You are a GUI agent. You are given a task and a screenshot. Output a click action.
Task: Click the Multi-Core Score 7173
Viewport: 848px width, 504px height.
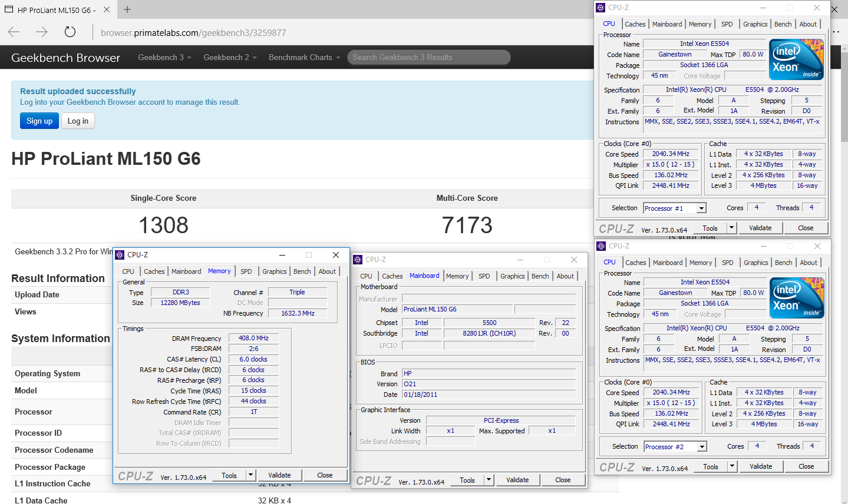(467, 225)
